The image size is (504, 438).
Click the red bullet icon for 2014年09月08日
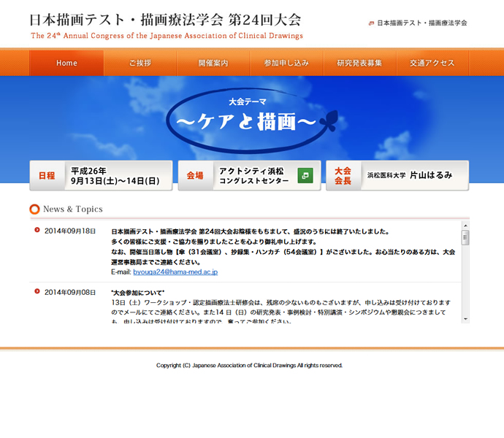click(37, 291)
